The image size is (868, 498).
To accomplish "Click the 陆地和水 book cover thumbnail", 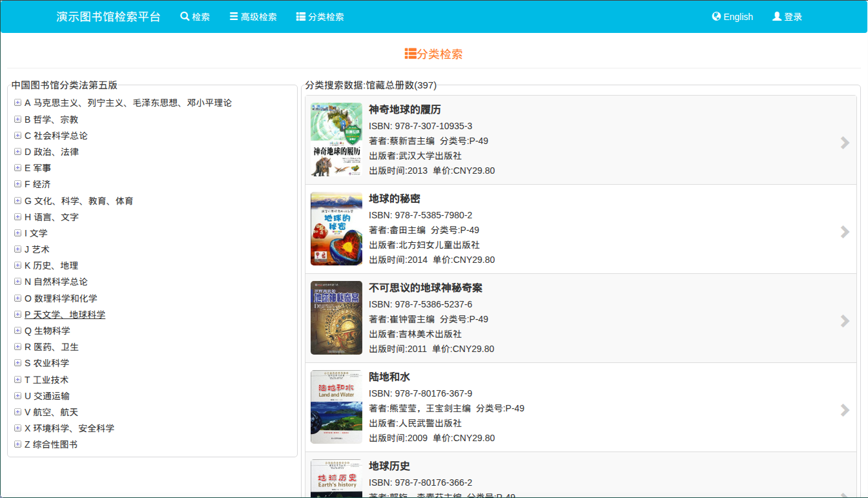I will (336, 407).
